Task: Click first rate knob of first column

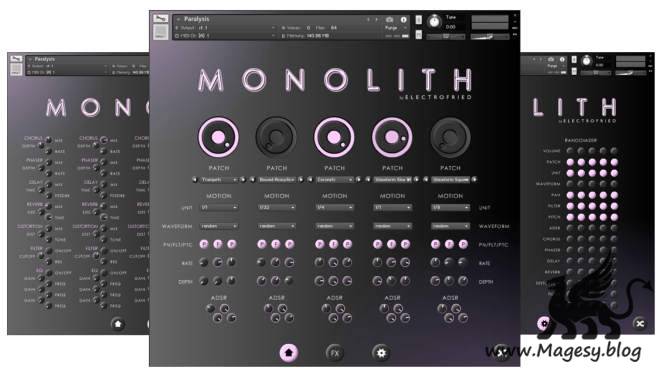Action: (204, 262)
